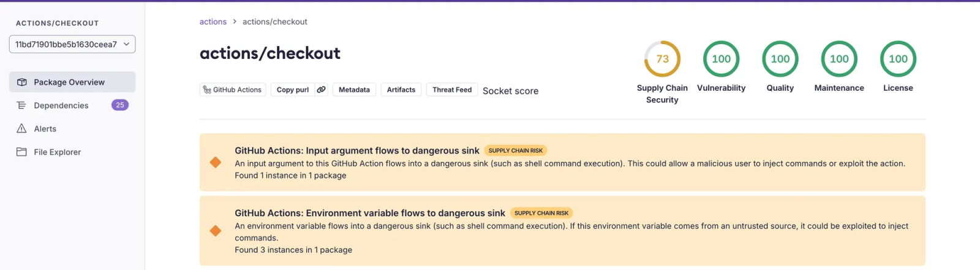The image size is (980, 270).
Task: Click the Alerts warning triangle icon
Action: (21, 129)
